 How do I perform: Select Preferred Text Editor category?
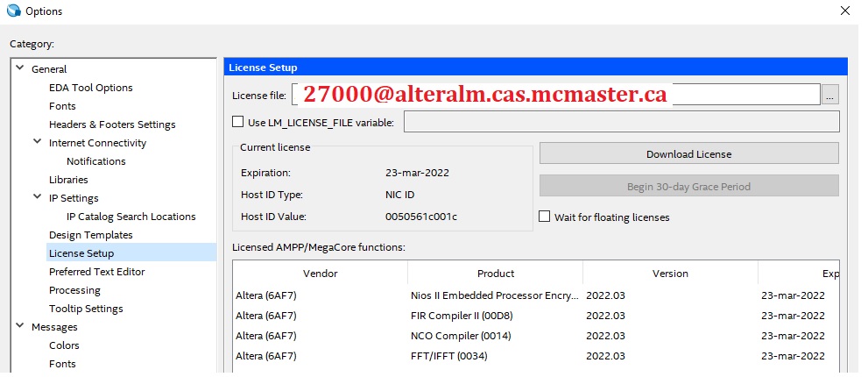[x=97, y=272]
